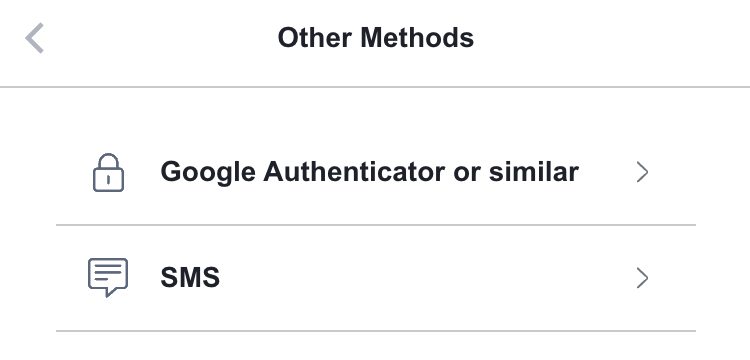Expand the Google Authenticator setup with its arrow
The width and height of the screenshot is (750, 360).
642,172
